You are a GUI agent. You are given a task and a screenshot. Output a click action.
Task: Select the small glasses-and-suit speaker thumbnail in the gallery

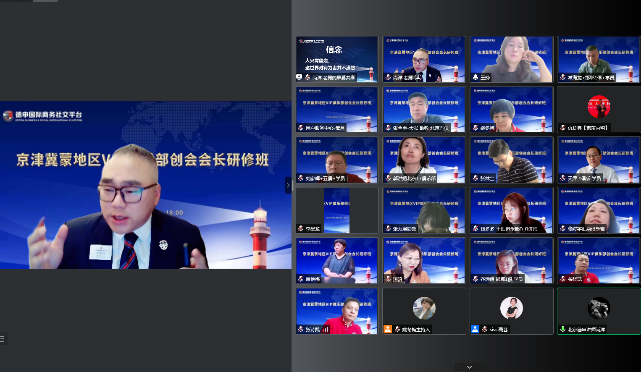(424, 59)
